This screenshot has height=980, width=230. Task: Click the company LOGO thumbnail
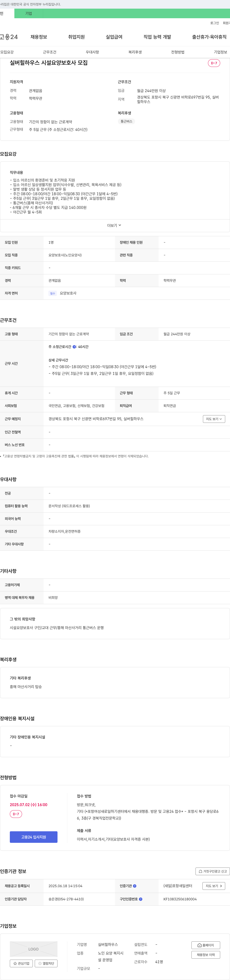tap(34, 949)
